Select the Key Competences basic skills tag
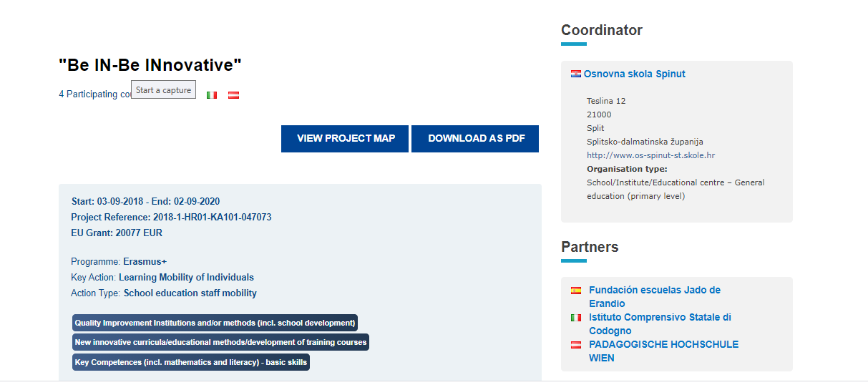868x385 pixels. 190,362
